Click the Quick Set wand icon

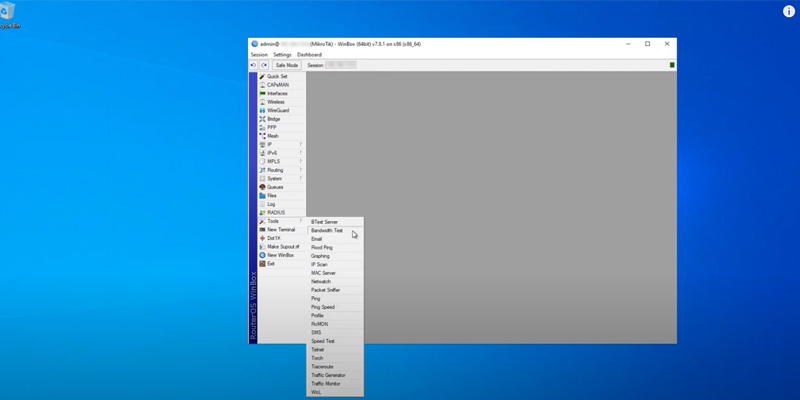(262, 77)
